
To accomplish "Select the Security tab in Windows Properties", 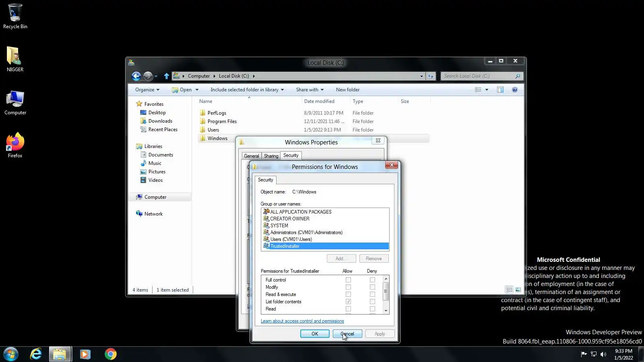I will 291,155.
